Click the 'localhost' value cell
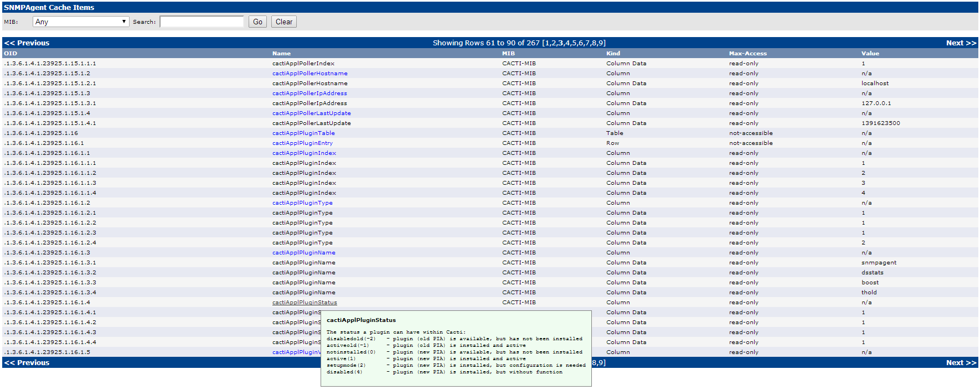980x390 pixels. pyautogui.click(x=875, y=84)
